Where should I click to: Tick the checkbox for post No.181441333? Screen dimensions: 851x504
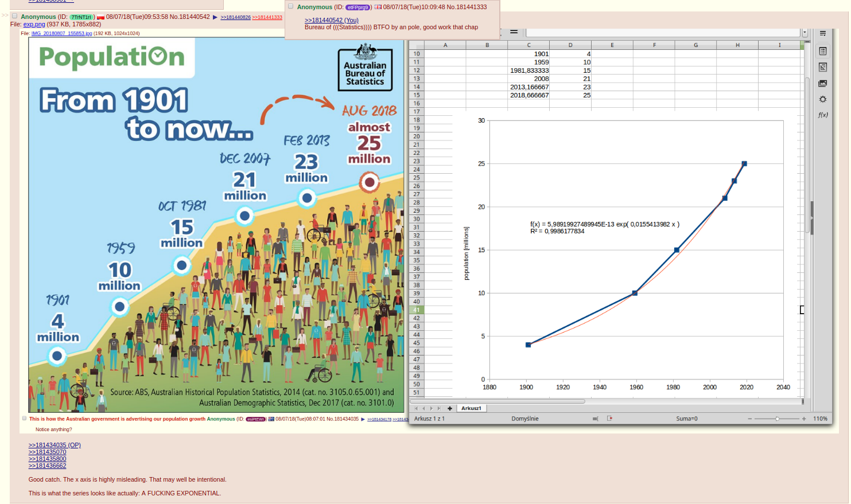click(290, 6)
